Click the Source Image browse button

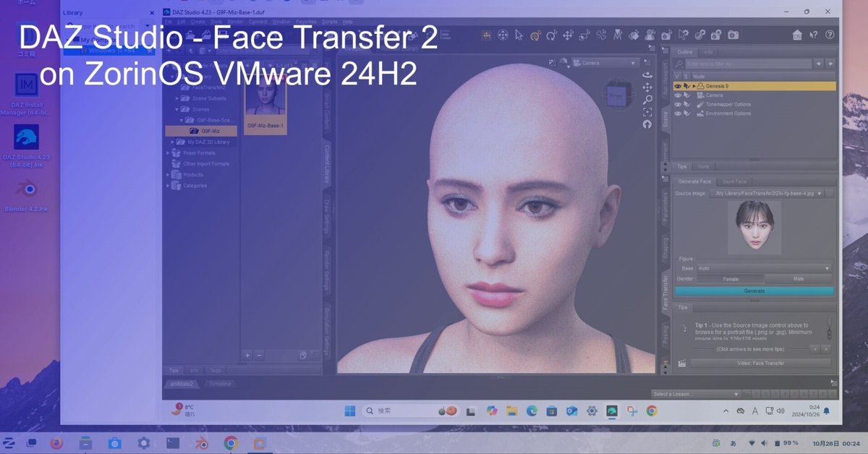(x=830, y=194)
